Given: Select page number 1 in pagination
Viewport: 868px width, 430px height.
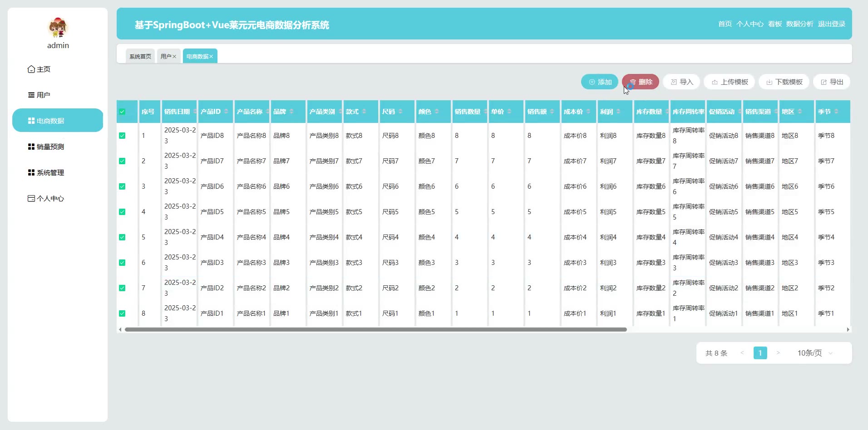Looking at the screenshot, I should 760,353.
